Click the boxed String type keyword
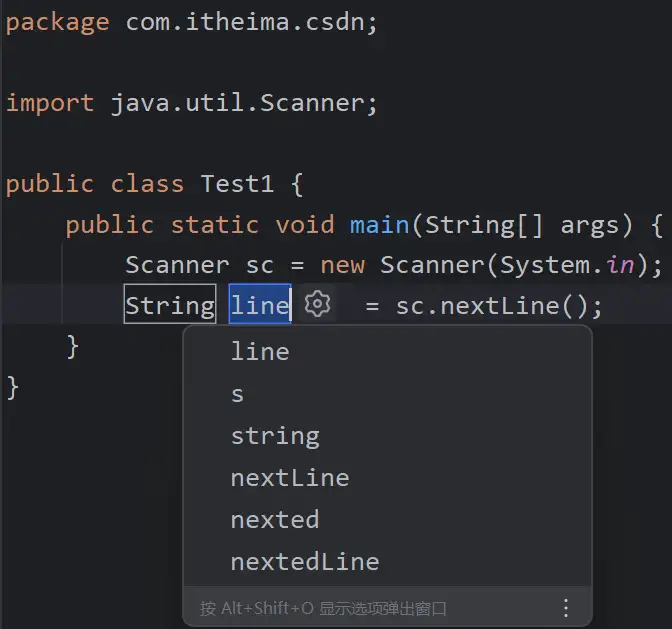The height and width of the screenshot is (629, 672). click(x=169, y=305)
